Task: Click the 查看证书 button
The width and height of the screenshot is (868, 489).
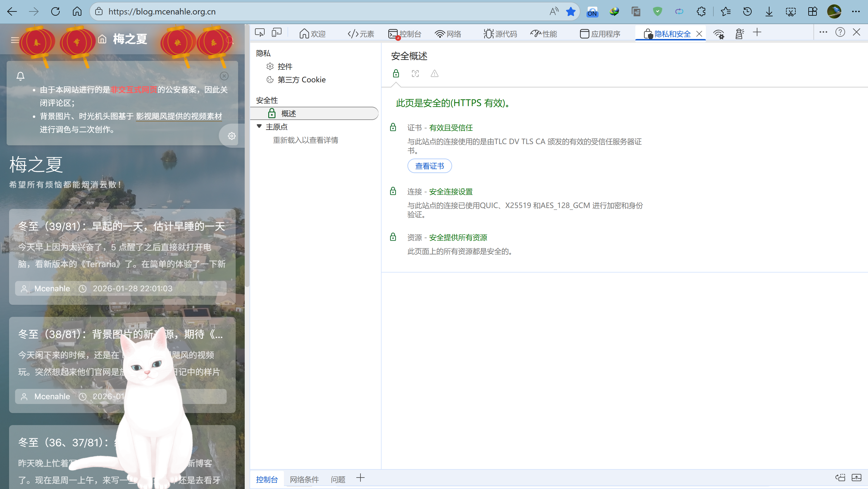Action: pos(429,166)
